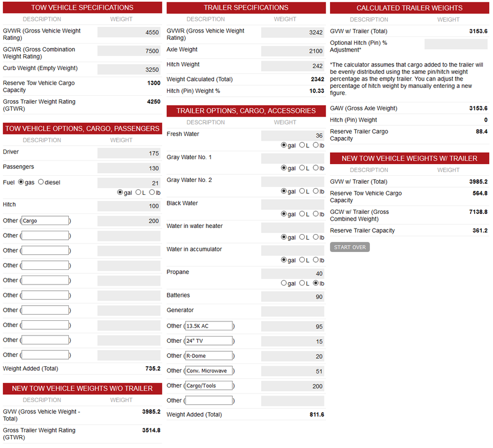
Task: Select L unit for Gray Water No. 2
Action: pyautogui.click(x=302, y=192)
